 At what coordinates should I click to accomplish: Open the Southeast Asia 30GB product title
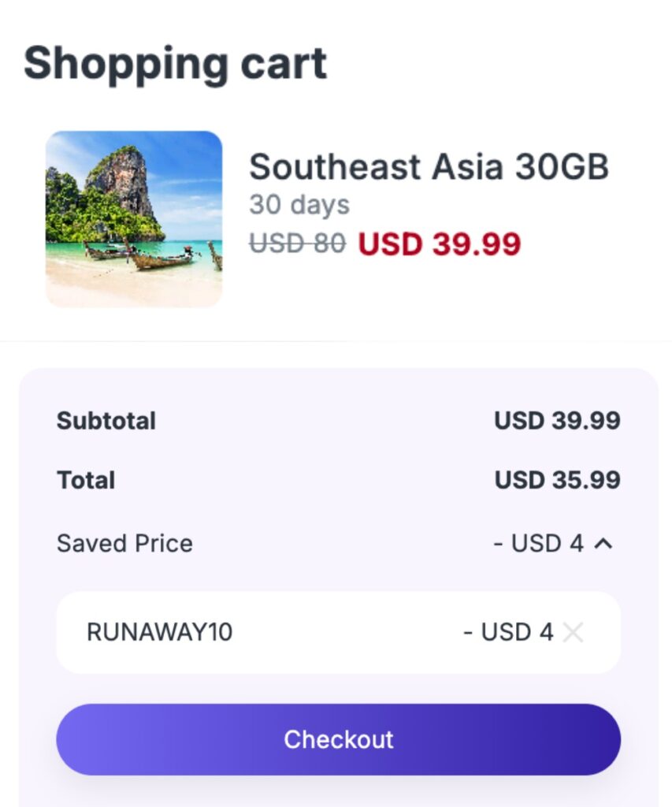(429, 167)
